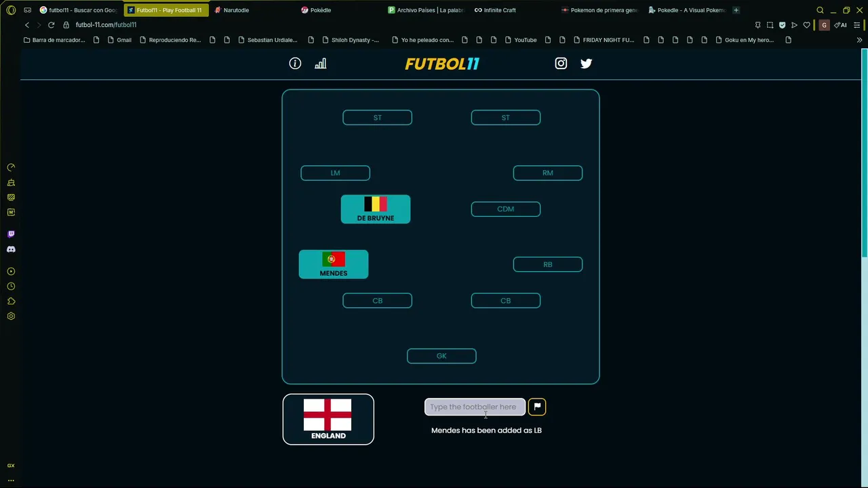Click the FUTBOL11 logo
Viewport: 868px width, 488px height.
tap(442, 64)
